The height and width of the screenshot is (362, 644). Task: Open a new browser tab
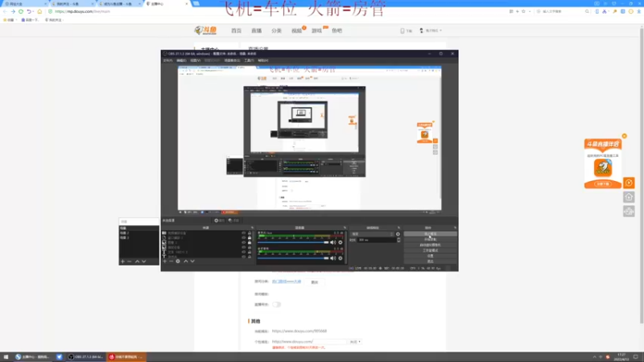pos(196,4)
